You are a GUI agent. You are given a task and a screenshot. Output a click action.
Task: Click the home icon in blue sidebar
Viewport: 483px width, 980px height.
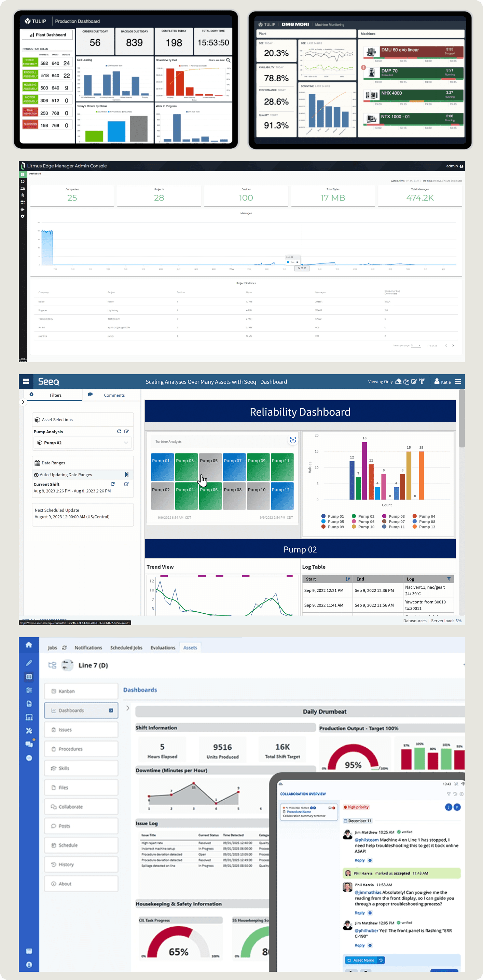point(29,645)
